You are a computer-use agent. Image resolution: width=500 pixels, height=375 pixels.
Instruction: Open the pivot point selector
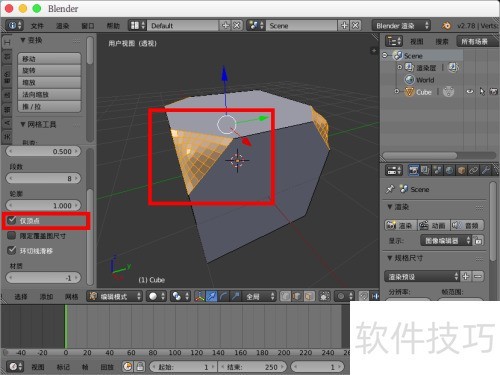[x=180, y=296]
